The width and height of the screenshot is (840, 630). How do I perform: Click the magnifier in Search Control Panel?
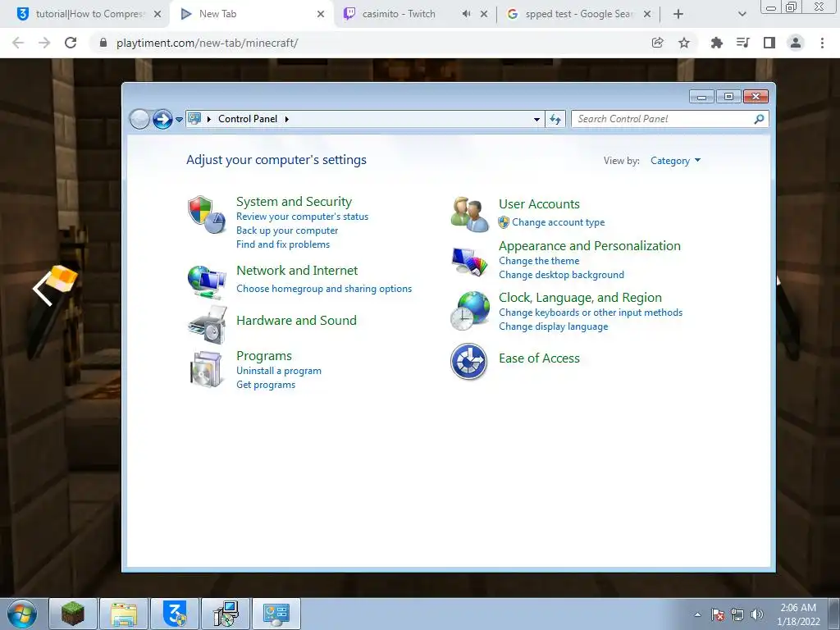[x=759, y=119]
